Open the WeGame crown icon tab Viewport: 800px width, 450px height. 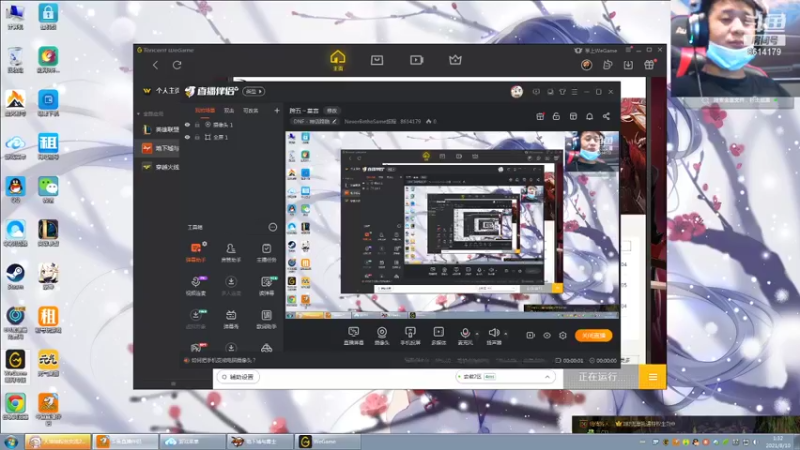(x=455, y=60)
